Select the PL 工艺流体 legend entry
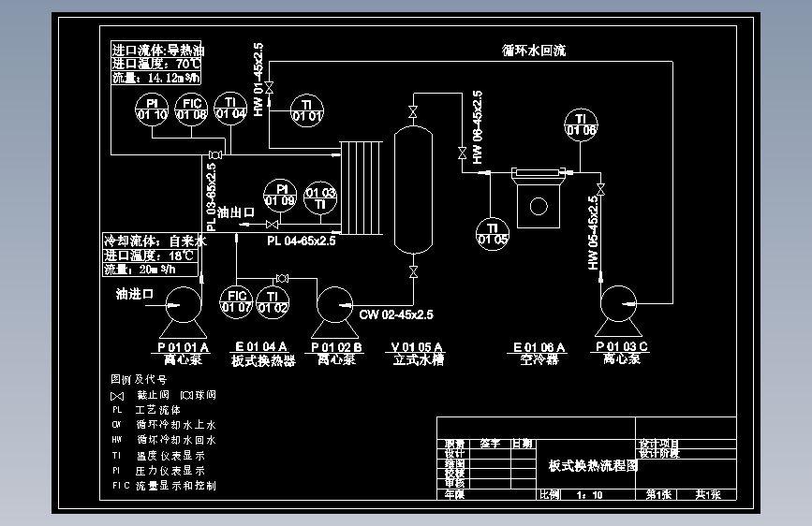 click(x=146, y=410)
